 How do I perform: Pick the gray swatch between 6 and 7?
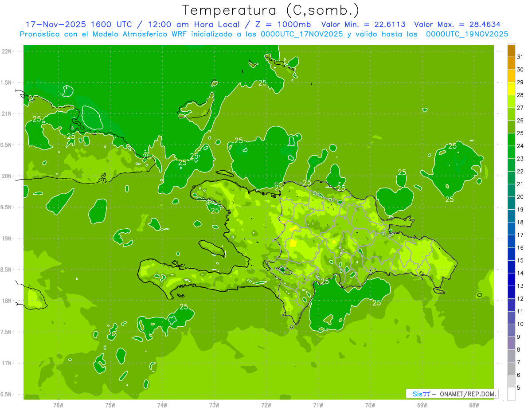click(x=512, y=368)
